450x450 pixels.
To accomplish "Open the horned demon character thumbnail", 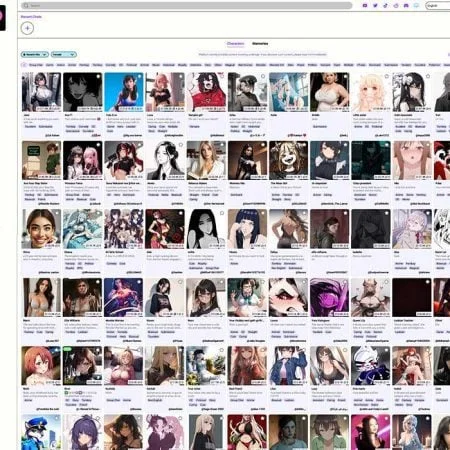I will 371,297.
